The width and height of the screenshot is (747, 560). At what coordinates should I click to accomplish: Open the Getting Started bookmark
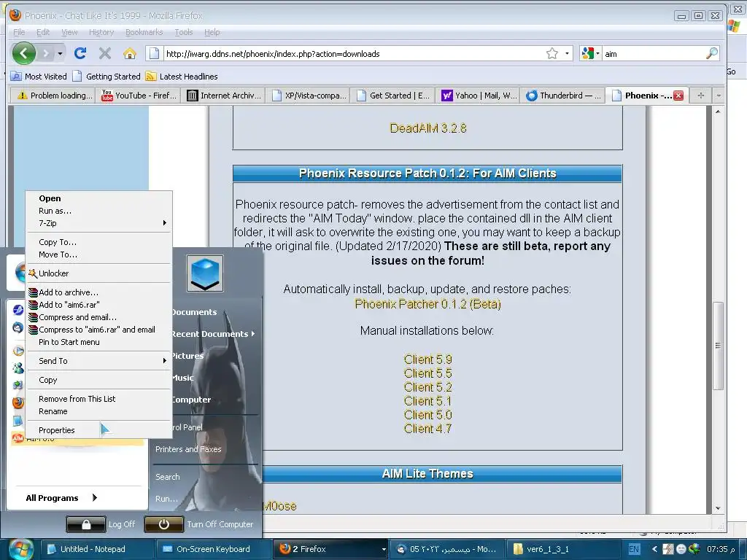coord(107,76)
